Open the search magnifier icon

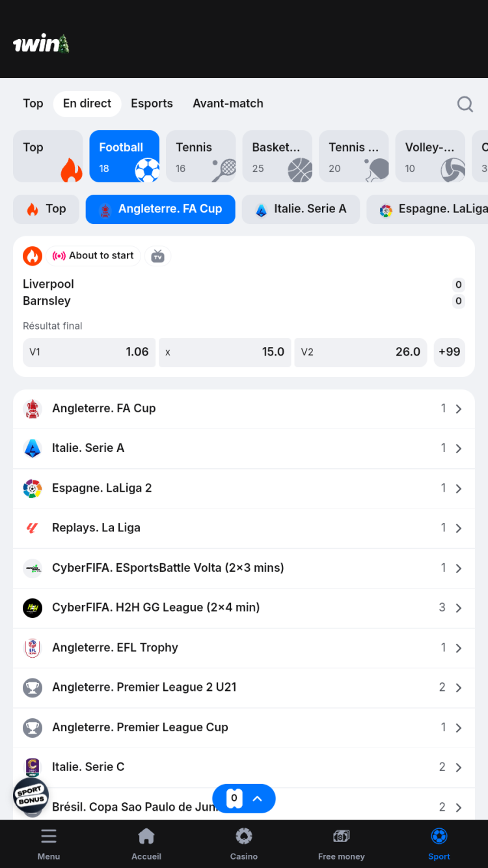465,104
